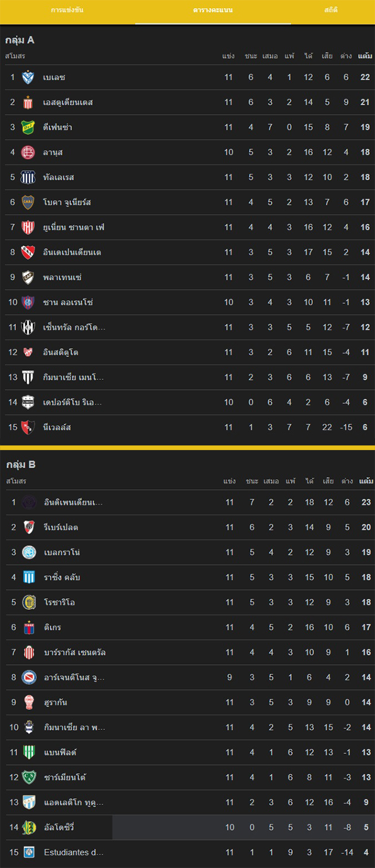375x868 pixels.
Task: Click the โบคา จูเนียร์ส badge icon
Action: 28,202
